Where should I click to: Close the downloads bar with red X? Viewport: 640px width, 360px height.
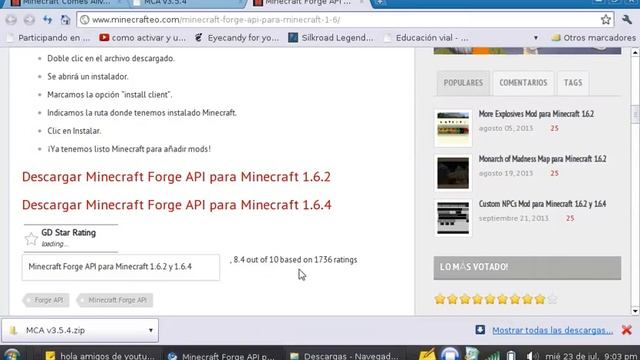[x=627, y=330]
